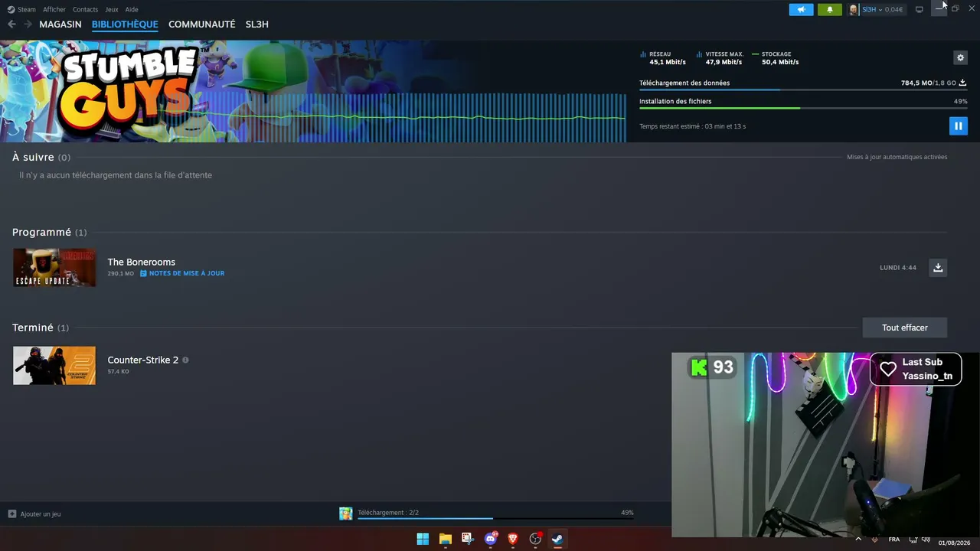Open the Aide menu

point(132,9)
